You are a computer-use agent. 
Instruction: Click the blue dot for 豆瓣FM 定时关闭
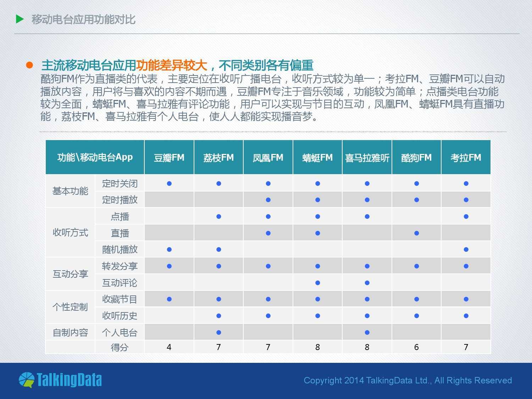(169, 183)
